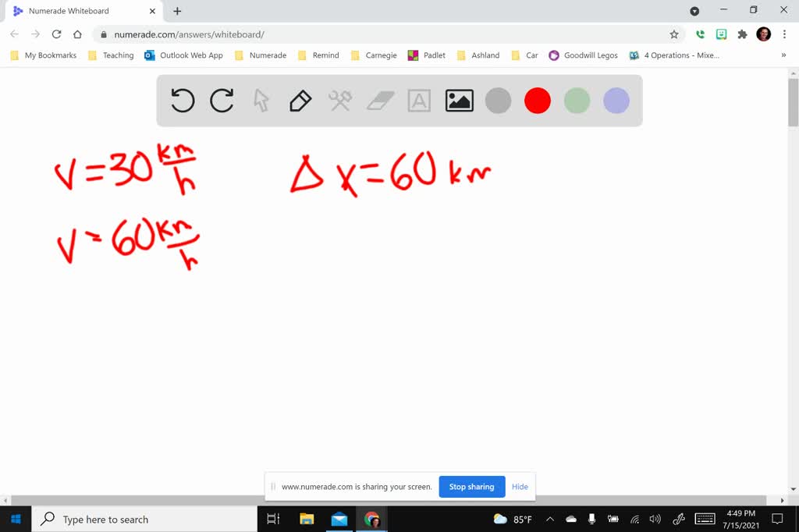Select the red color swatch

(x=537, y=100)
